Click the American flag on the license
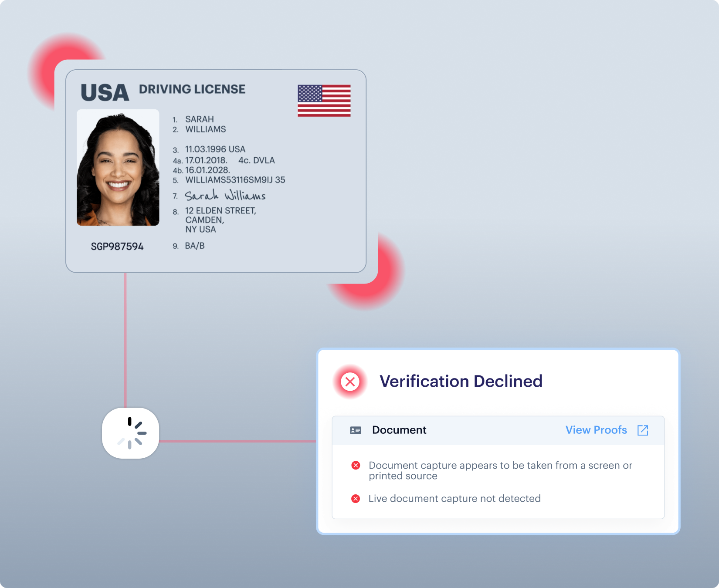 pyautogui.click(x=324, y=101)
